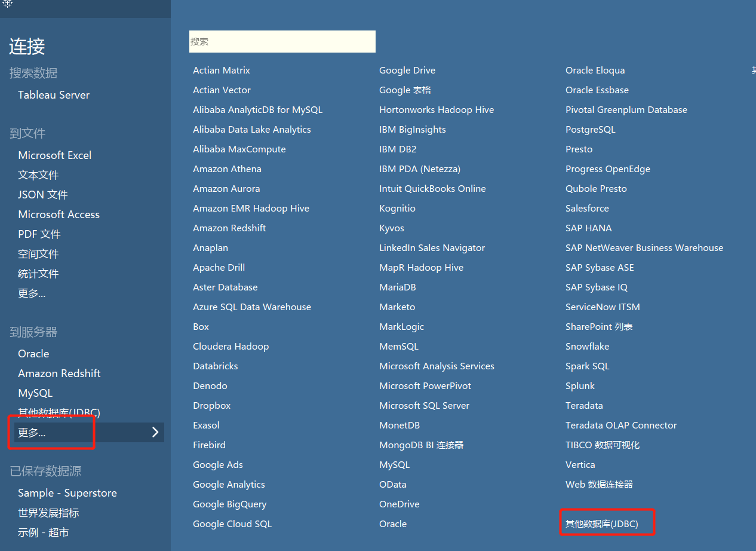Select MySQL in the connector list
The image size is (756, 551).
point(394,465)
